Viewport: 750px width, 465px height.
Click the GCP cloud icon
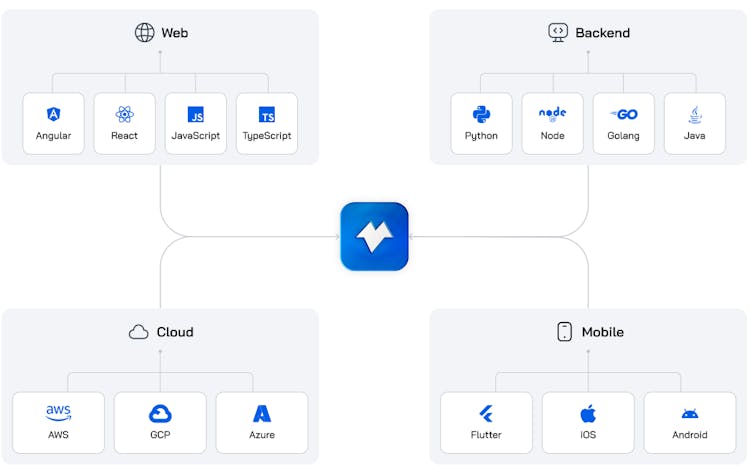click(x=160, y=414)
